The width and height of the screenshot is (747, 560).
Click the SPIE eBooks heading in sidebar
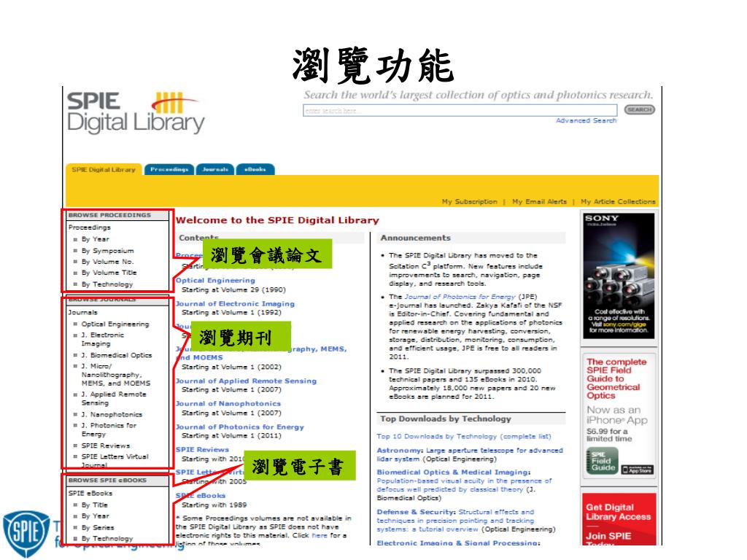coord(90,493)
